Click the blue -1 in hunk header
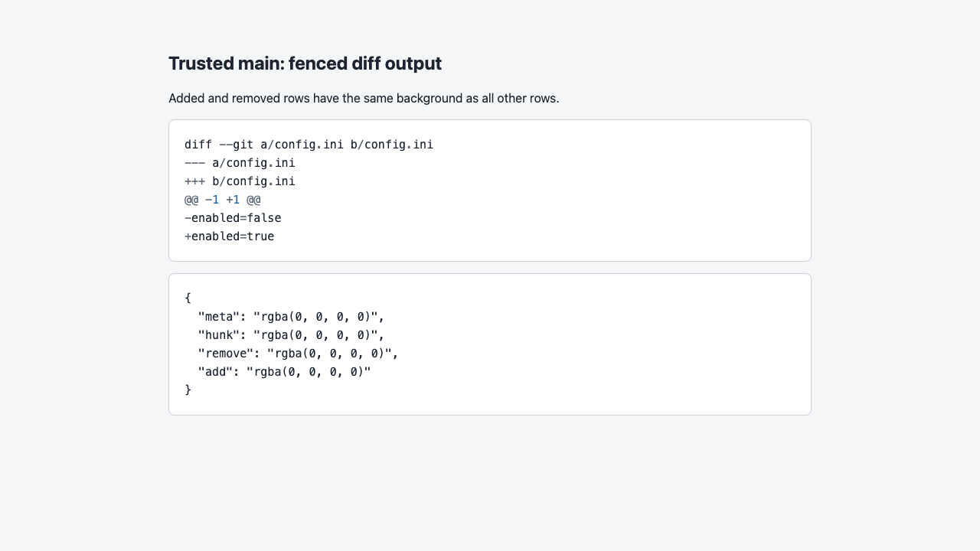 coord(212,200)
